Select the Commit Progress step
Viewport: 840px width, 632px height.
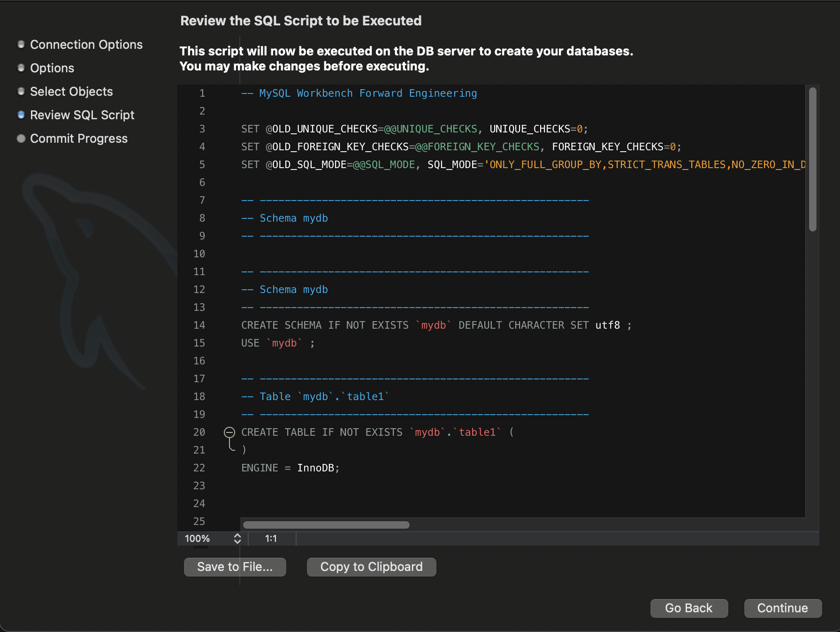79,139
